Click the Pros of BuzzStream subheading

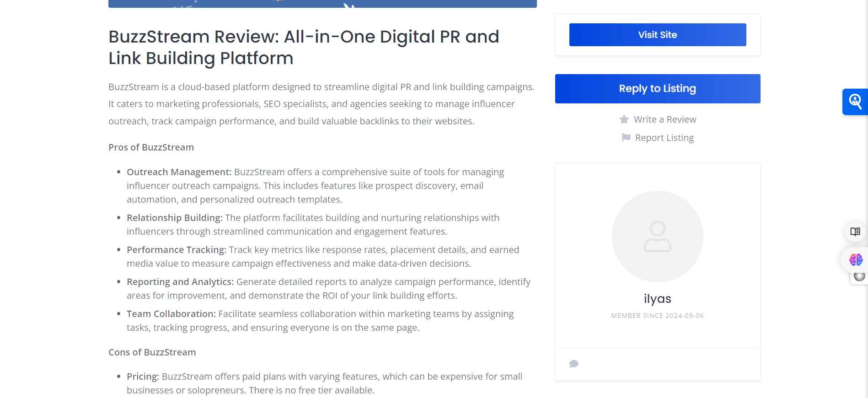151,147
